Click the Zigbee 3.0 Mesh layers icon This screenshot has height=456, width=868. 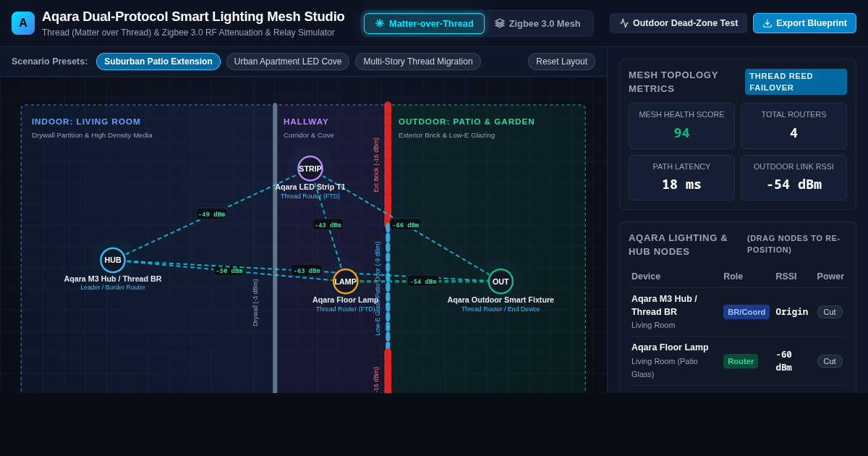[x=500, y=23]
